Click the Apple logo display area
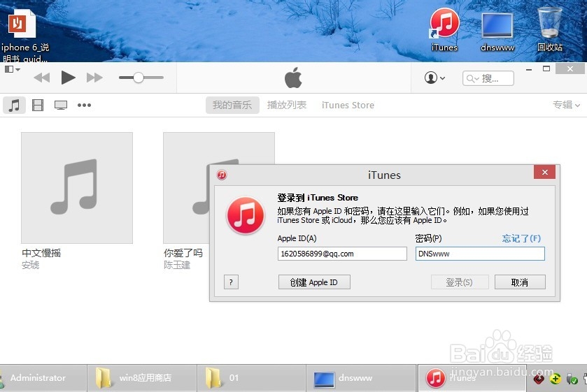The image size is (587, 392). tap(294, 78)
